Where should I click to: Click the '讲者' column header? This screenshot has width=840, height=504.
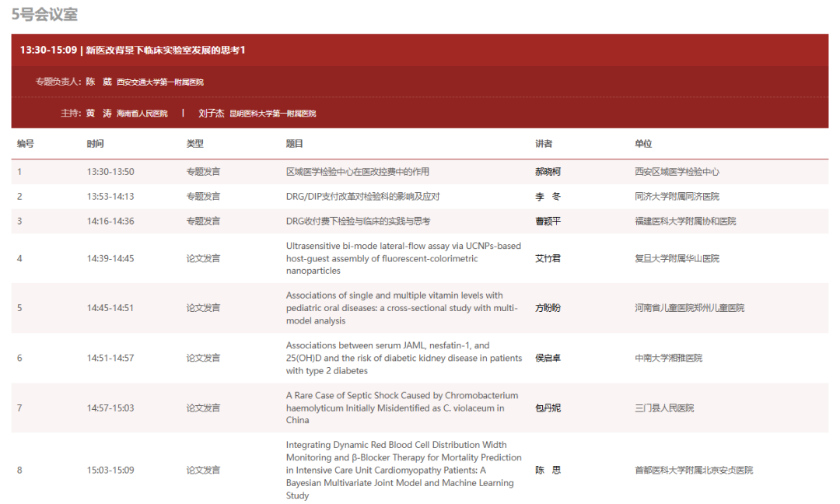(543, 144)
